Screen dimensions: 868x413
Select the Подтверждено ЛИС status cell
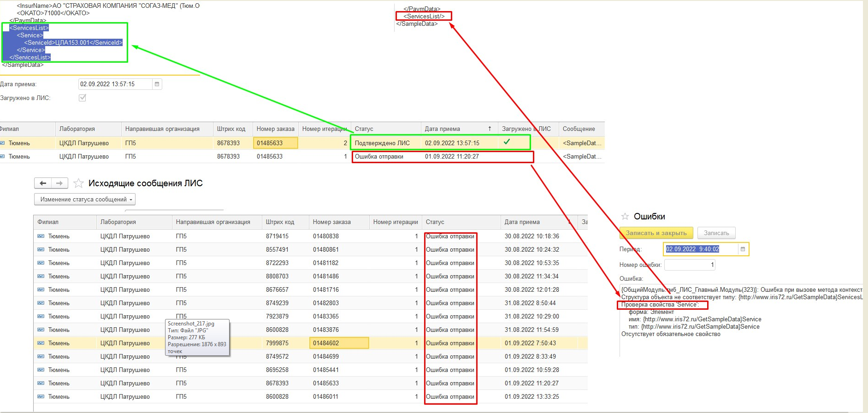[x=382, y=143]
